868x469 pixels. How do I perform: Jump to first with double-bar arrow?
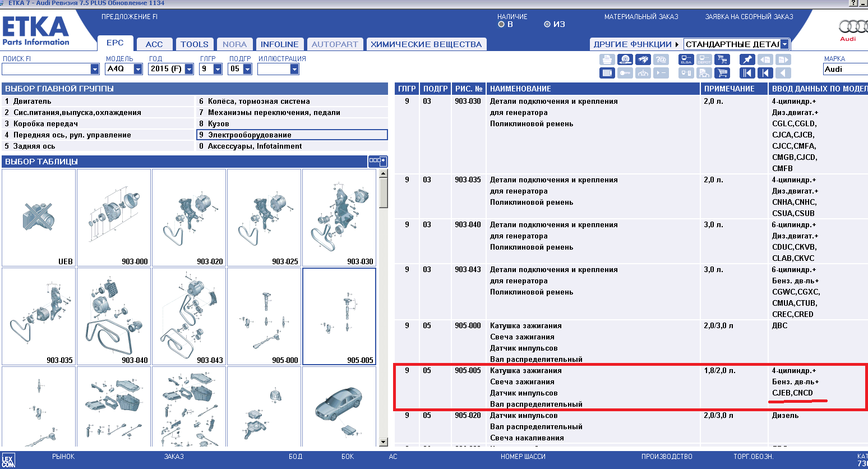point(747,73)
